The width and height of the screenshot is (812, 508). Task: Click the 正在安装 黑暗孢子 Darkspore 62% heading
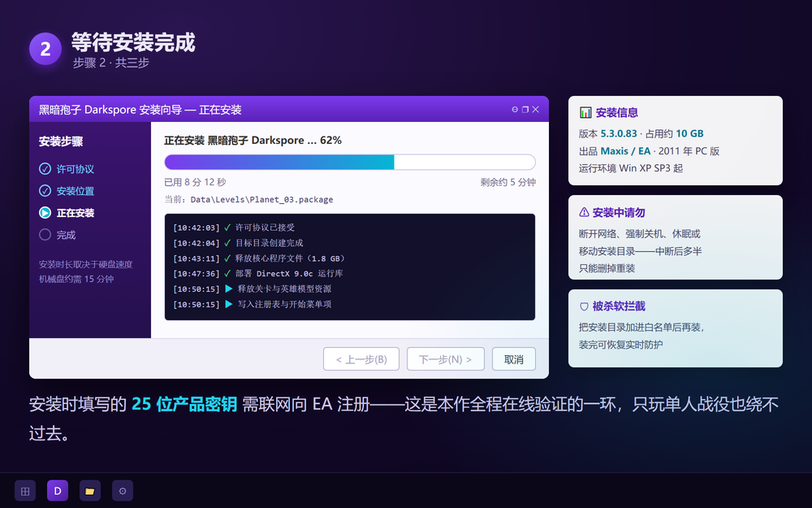click(x=253, y=140)
